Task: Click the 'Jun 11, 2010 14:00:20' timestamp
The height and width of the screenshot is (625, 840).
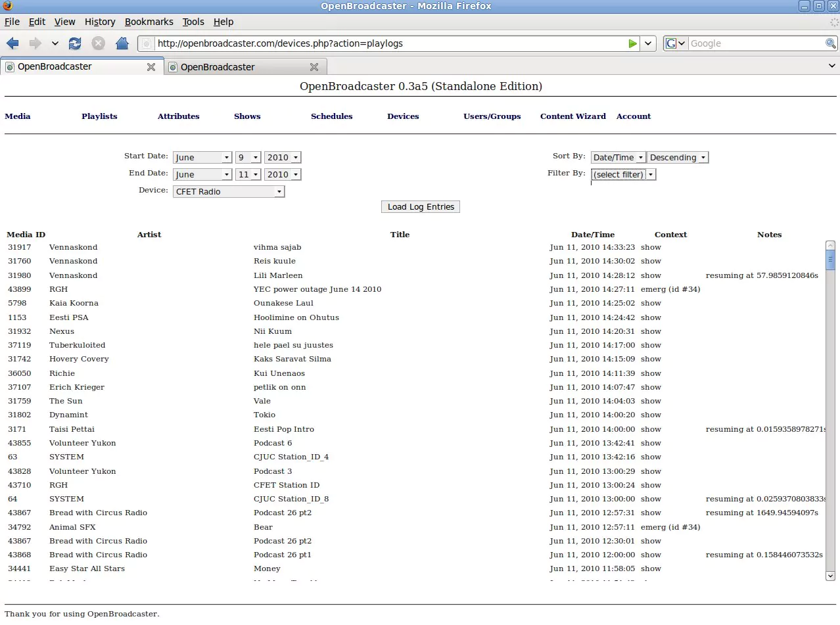Action: coord(592,415)
